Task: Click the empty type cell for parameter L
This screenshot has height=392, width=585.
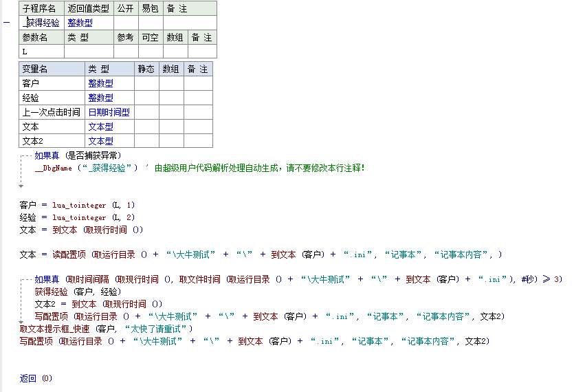Action: pyautogui.click(x=89, y=52)
